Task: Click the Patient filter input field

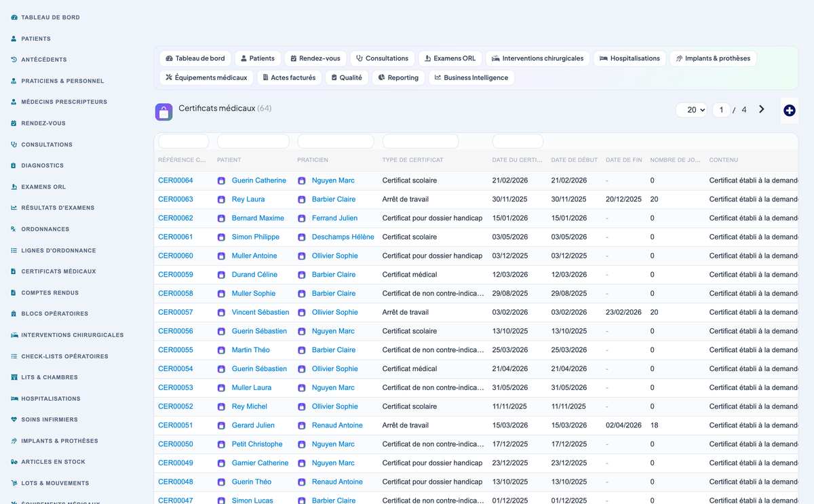Action: [x=253, y=141]
